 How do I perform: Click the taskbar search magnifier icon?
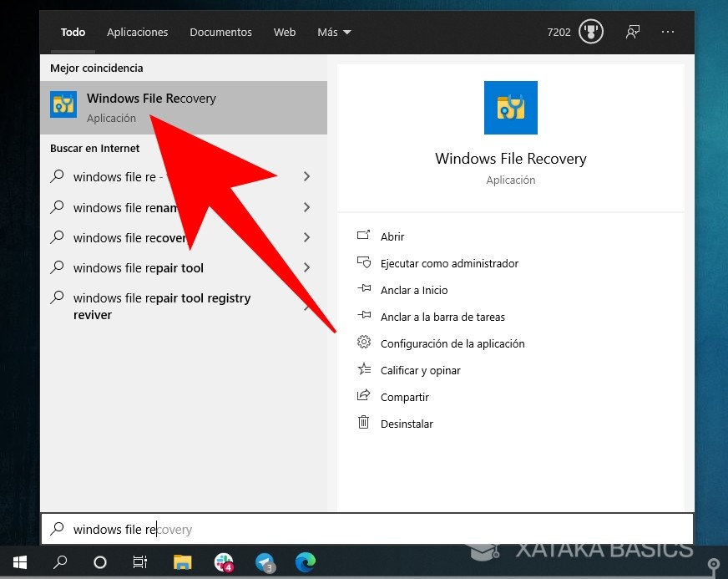(60, 563)
